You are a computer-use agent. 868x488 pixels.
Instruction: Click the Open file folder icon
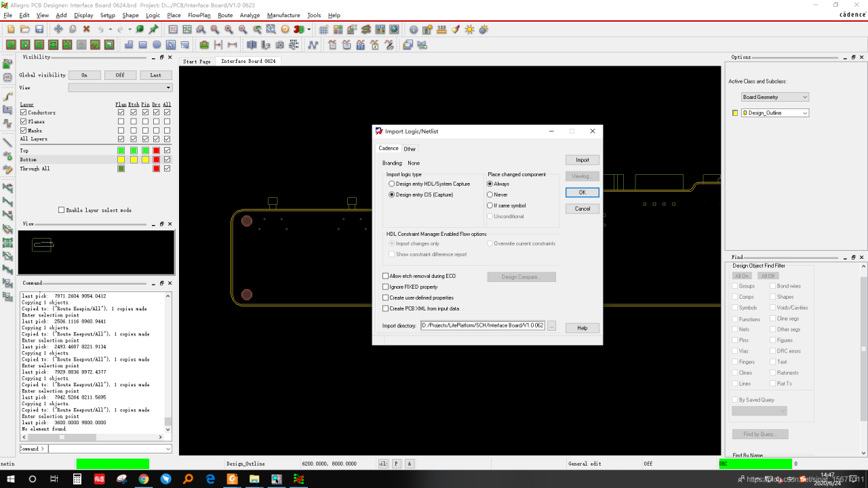click(25, 29)
